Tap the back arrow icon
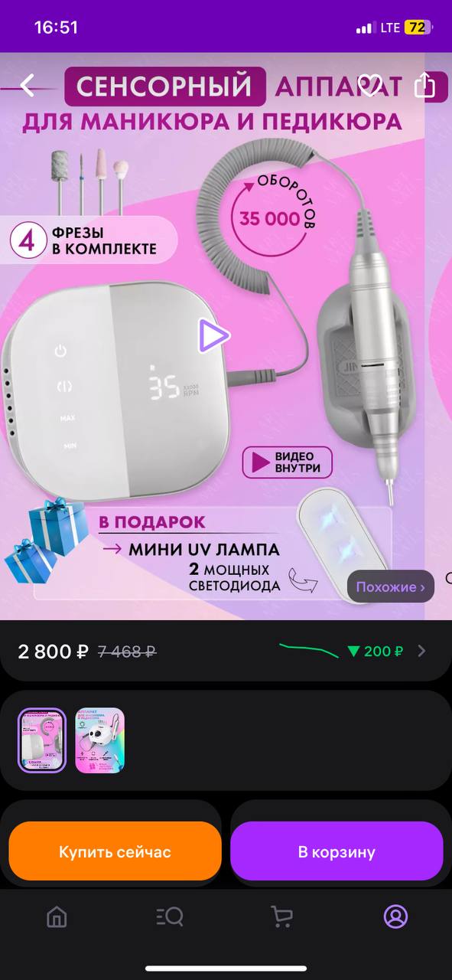This screenshot has height=980, width=452. 28,85
